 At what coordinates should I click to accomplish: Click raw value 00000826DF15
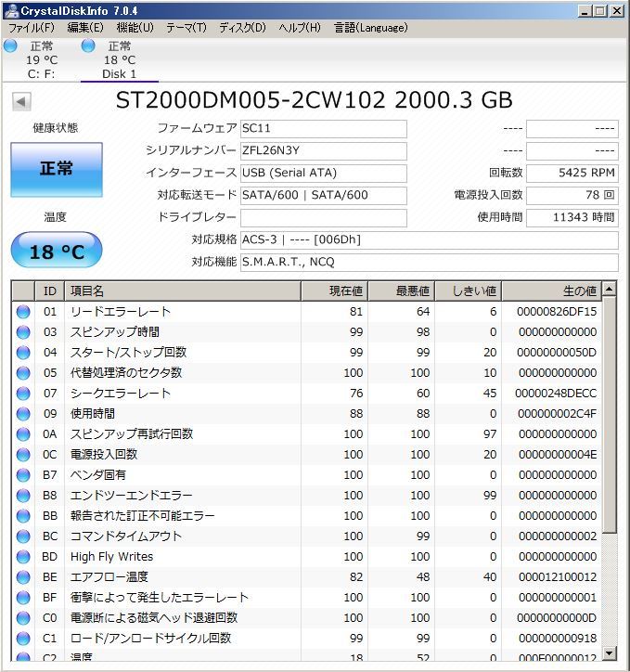click(557, 312)
